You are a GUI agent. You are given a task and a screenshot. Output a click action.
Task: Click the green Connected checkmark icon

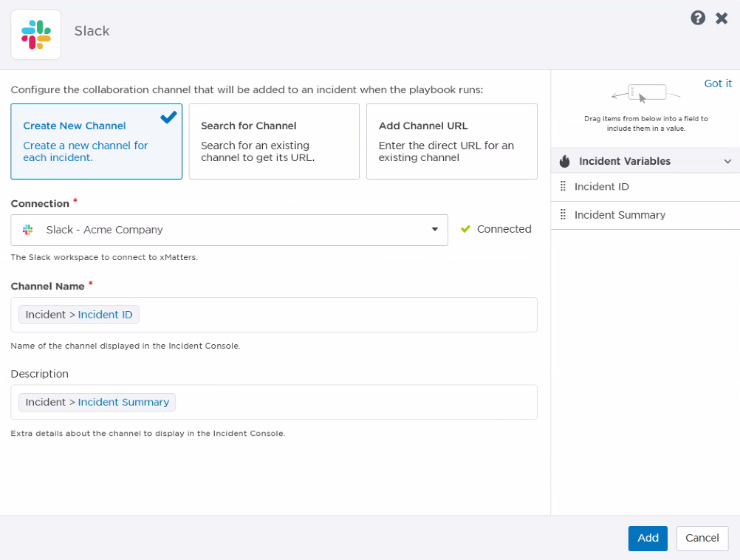pyautogui.click(x=465, y=229)
